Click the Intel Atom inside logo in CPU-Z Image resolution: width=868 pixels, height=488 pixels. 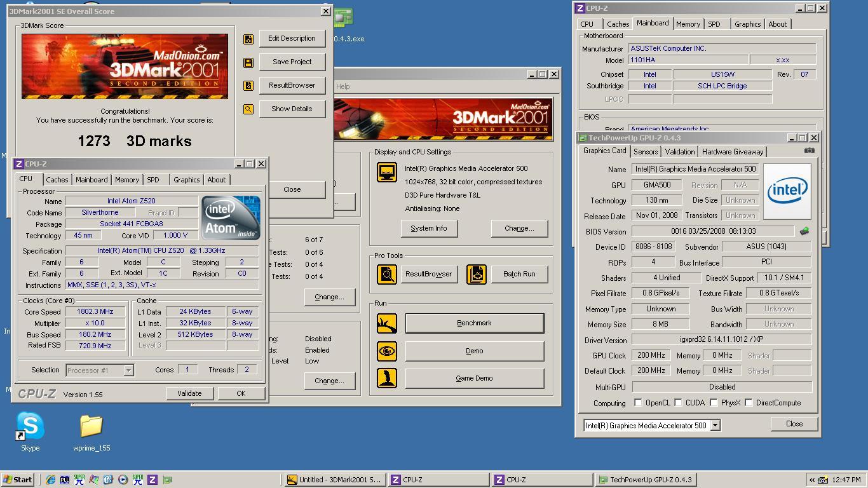point(231,217)
